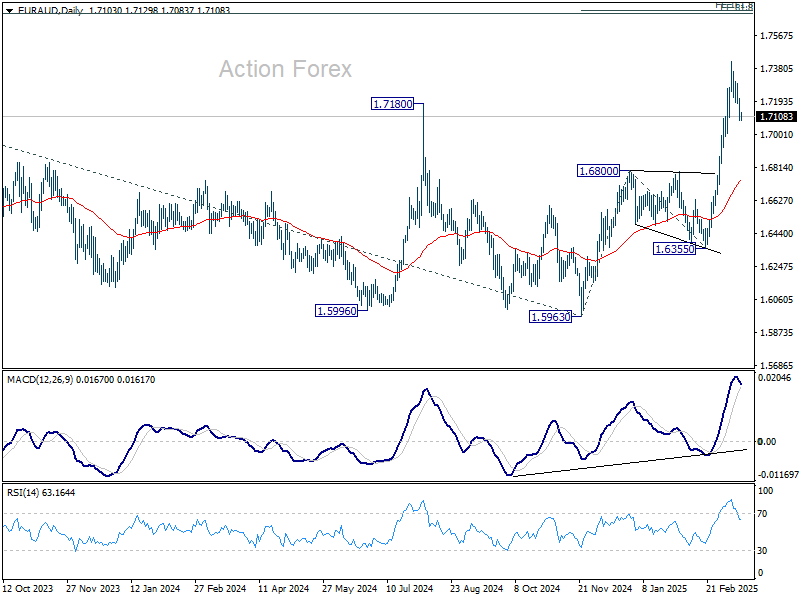
Task: Select the 1.71800 price label
Action: pyautogui.click(x=392, y=104)
